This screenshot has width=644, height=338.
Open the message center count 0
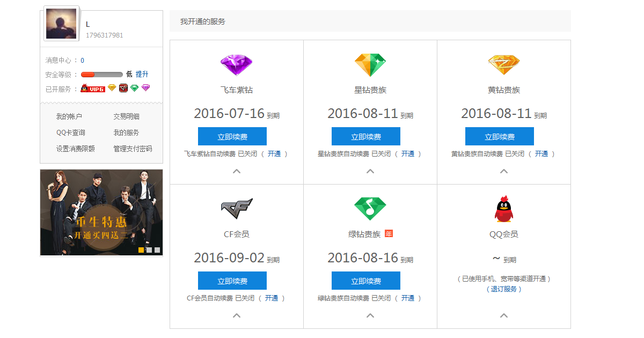82,61
